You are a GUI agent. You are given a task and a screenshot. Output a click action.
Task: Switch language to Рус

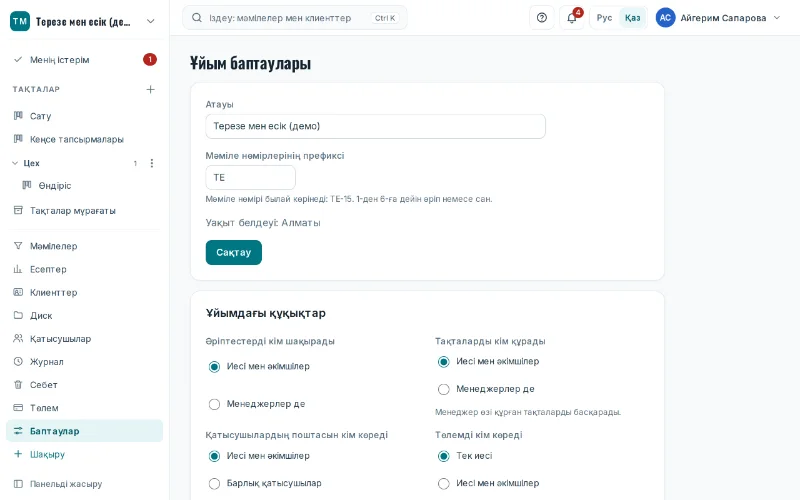[604, 18]
